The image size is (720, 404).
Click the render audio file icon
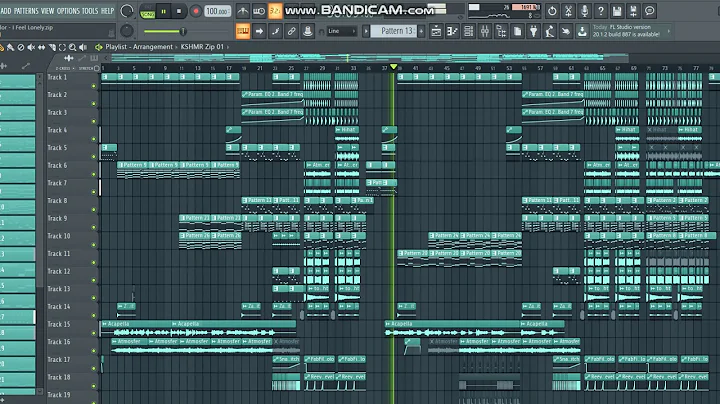tap(633, 11)
